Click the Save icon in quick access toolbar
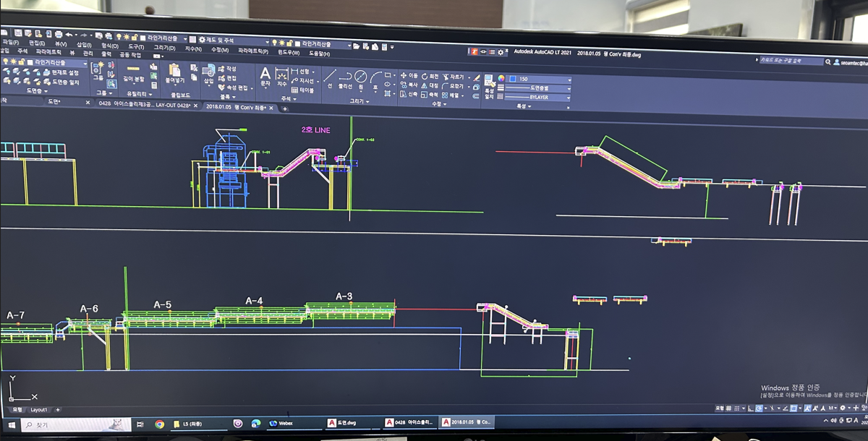Viewport: 868px width, 441px height. tap(17, 33)
